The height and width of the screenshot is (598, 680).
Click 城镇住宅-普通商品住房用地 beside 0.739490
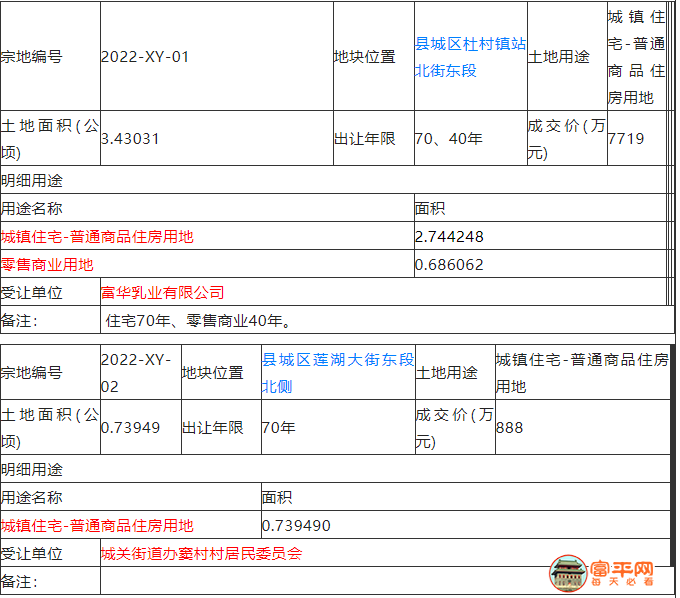pyautogui.click(x=97, y=526)
